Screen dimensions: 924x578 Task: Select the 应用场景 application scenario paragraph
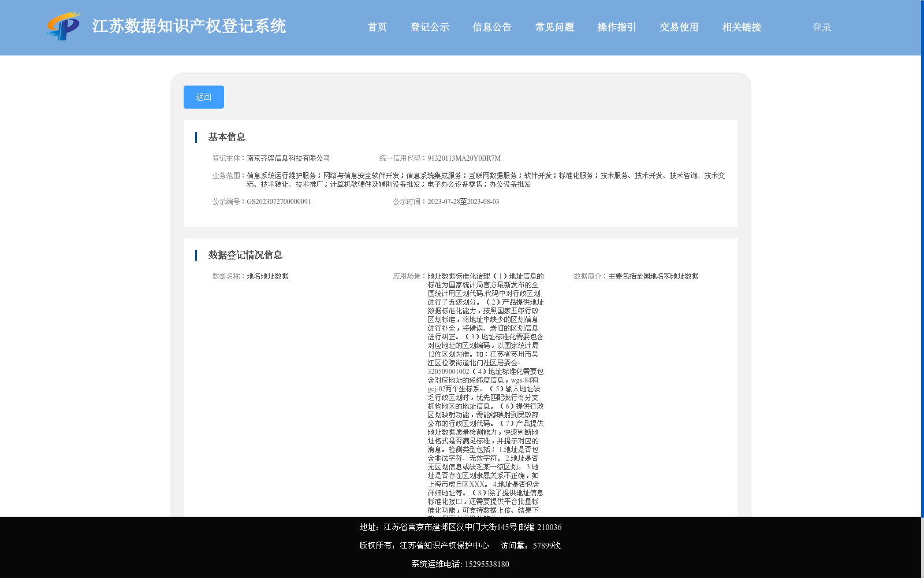click(x=486, y=394)
